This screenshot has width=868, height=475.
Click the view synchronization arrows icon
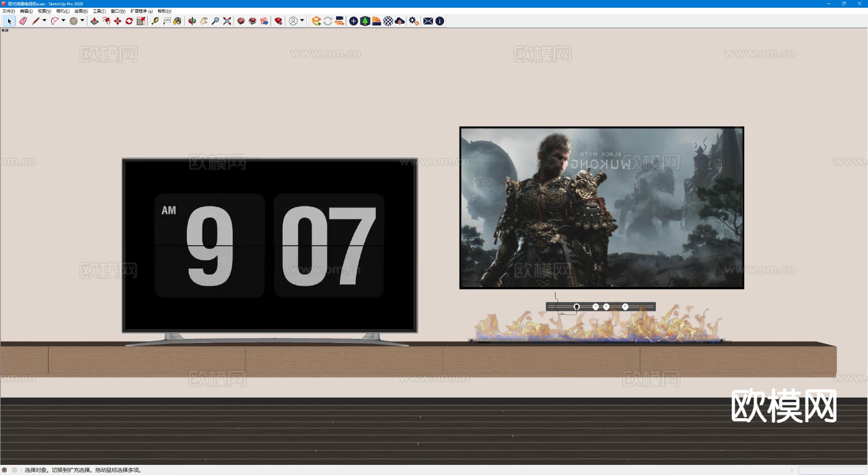pyautogui.click(x=339, y=21)
